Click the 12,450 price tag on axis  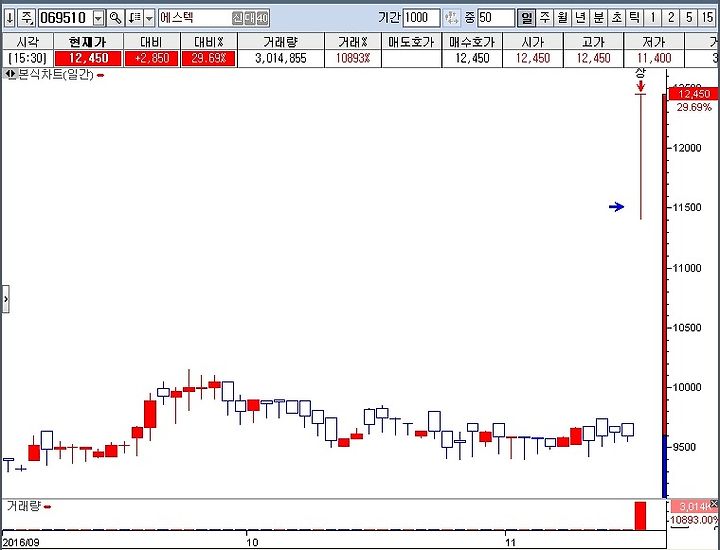click(x=693, y=94)
